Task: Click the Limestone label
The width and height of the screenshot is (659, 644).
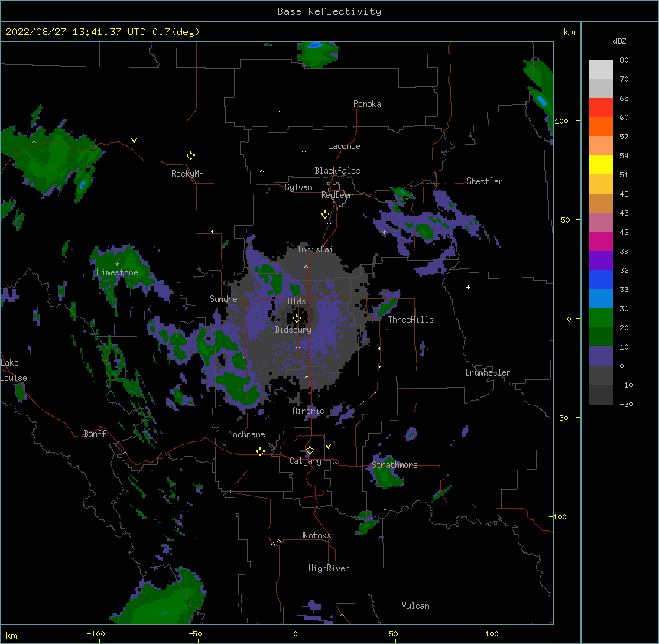Action: [117, 272]
